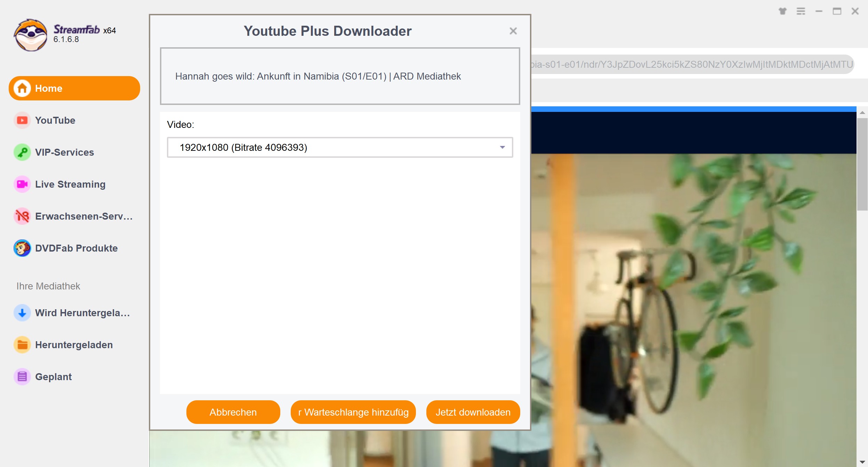Open the Heruntergeladen folder icon

pyautogui.click(x=22, y=345)
